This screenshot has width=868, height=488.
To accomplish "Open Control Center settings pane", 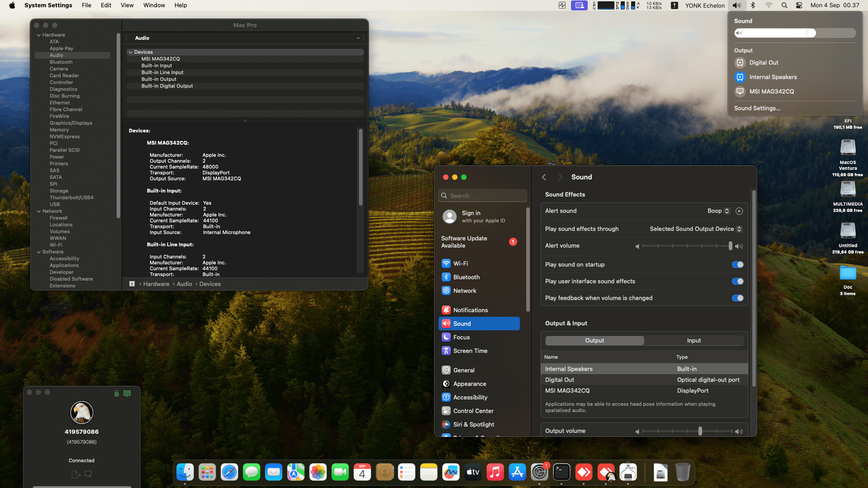I will (x=473, y=411).
